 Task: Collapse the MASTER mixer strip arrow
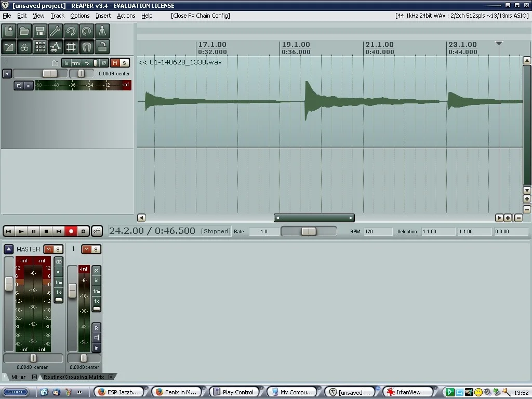9,249
